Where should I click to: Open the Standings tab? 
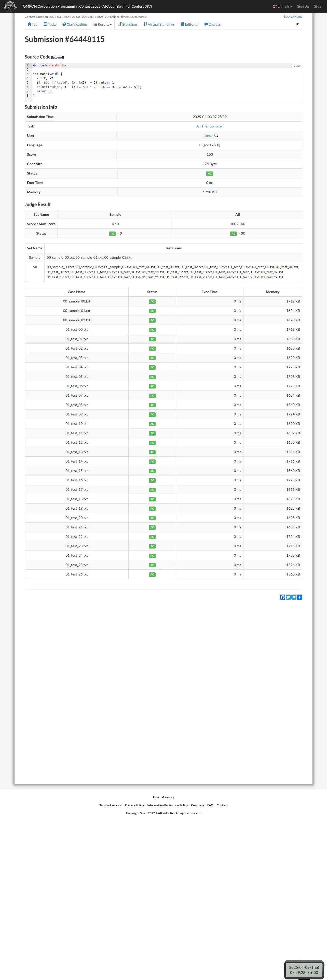coord(128,24)
